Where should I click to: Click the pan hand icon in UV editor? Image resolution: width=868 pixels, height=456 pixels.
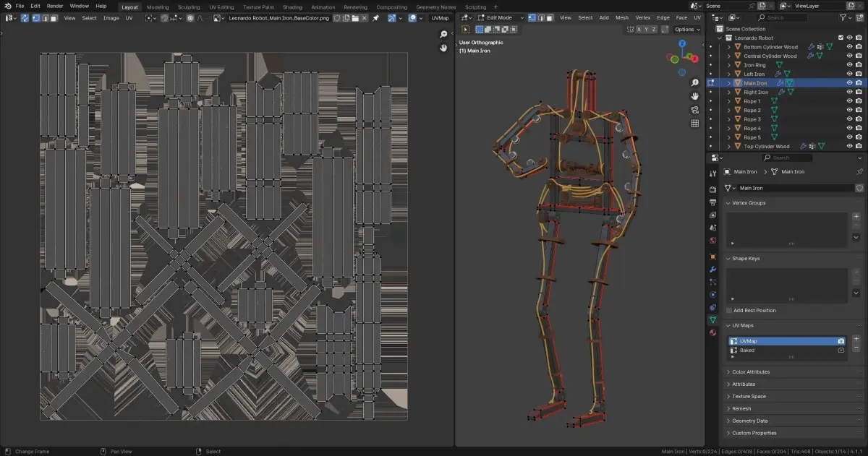click(x=444, y=48)
